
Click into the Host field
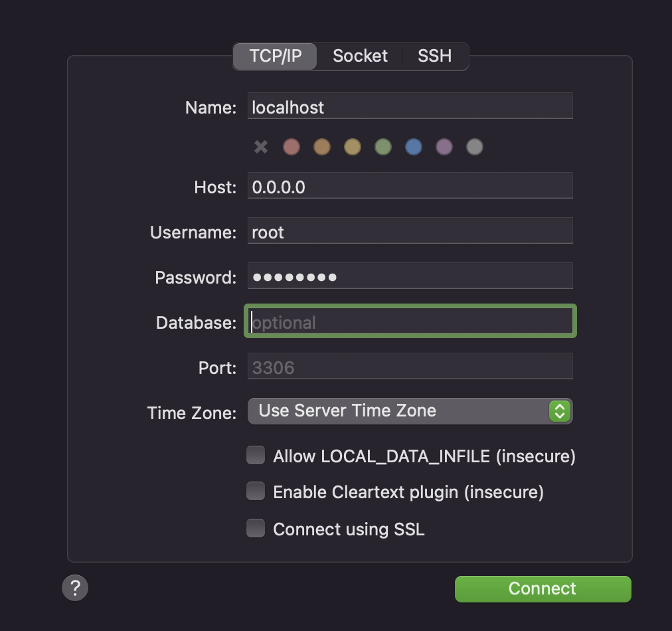410,187
